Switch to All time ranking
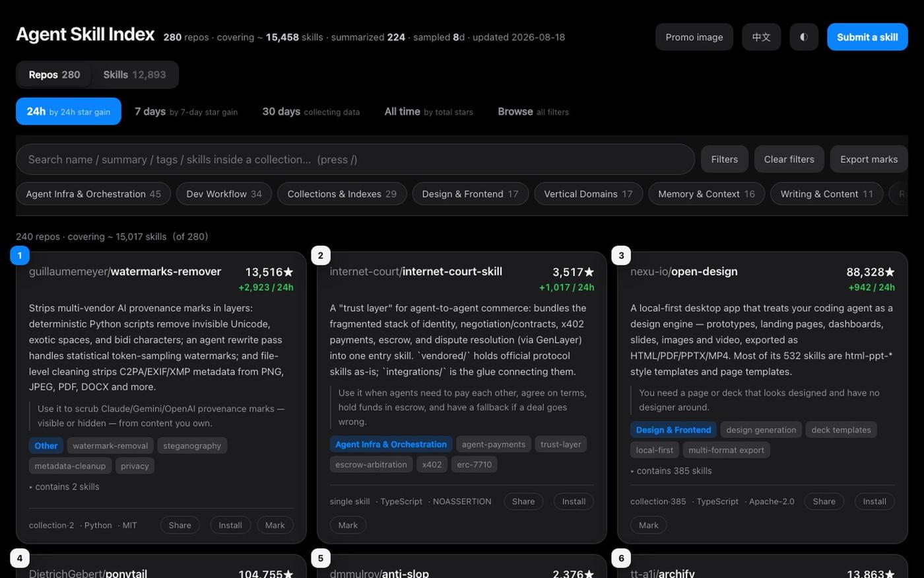The image size is (924, 578). pos(429,112)
